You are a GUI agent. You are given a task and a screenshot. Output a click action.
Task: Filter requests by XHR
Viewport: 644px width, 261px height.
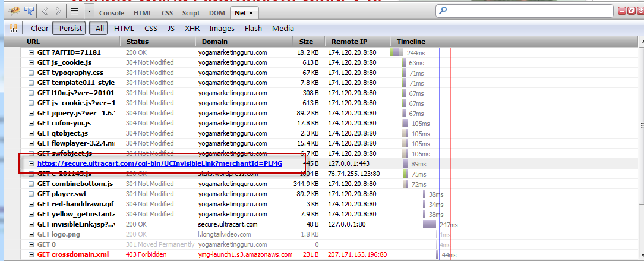tap(192, 29)
